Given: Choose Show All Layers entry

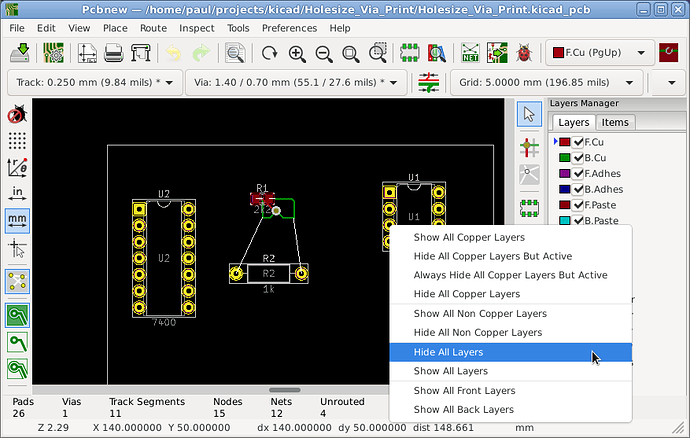Looking at the screenshot, I should (x=511, y=371).
